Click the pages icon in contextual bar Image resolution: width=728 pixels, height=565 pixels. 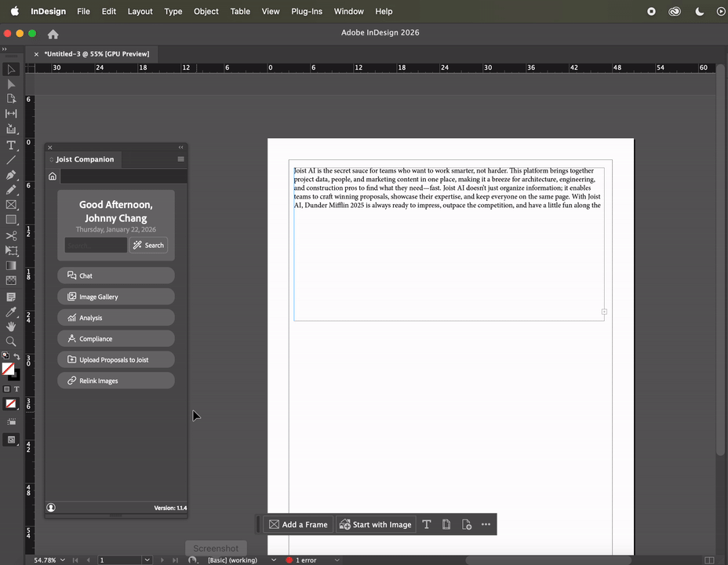coord(446,524)
